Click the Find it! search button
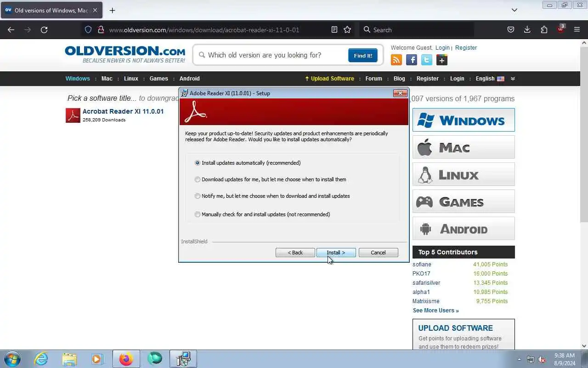The width and height of the screenshot is (588, 368). [x=363, y=56]
